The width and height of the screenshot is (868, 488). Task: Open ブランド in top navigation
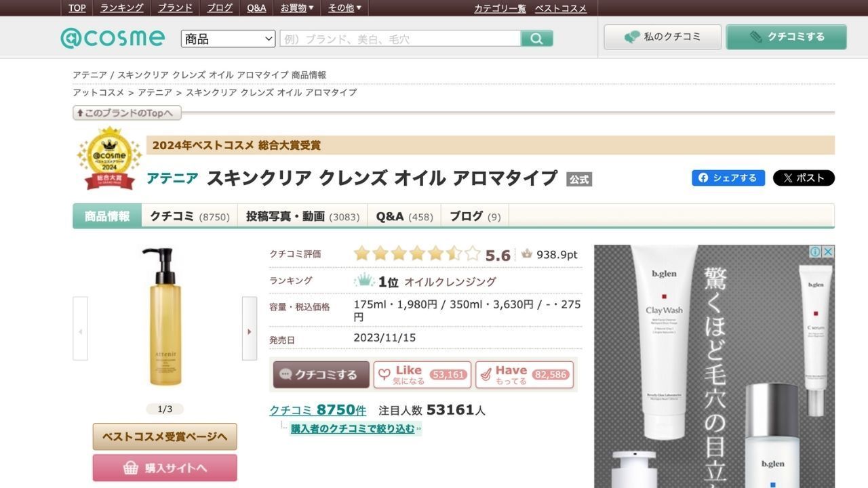(x=175, y=8)
